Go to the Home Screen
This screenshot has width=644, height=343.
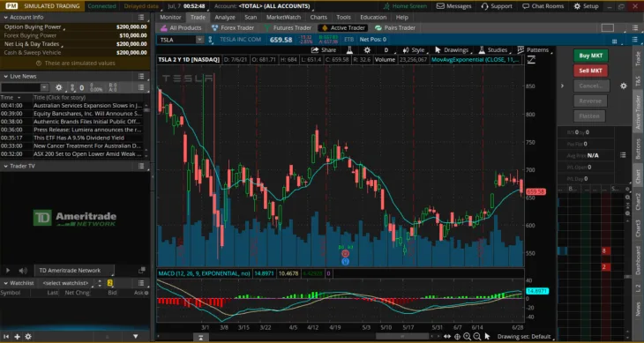tap(405, 6)
